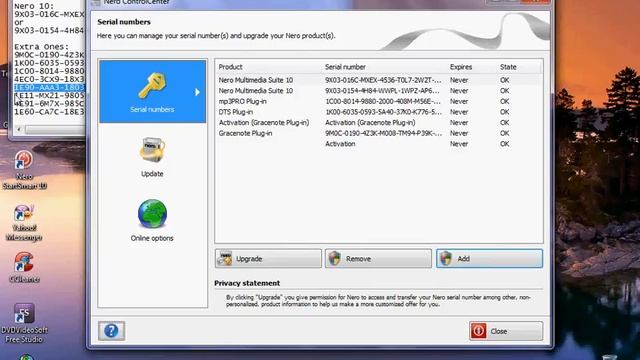640x360 pixels.
Task: Click highlighted 1E90-AAA3 line in text window
Action: (49, 87)
